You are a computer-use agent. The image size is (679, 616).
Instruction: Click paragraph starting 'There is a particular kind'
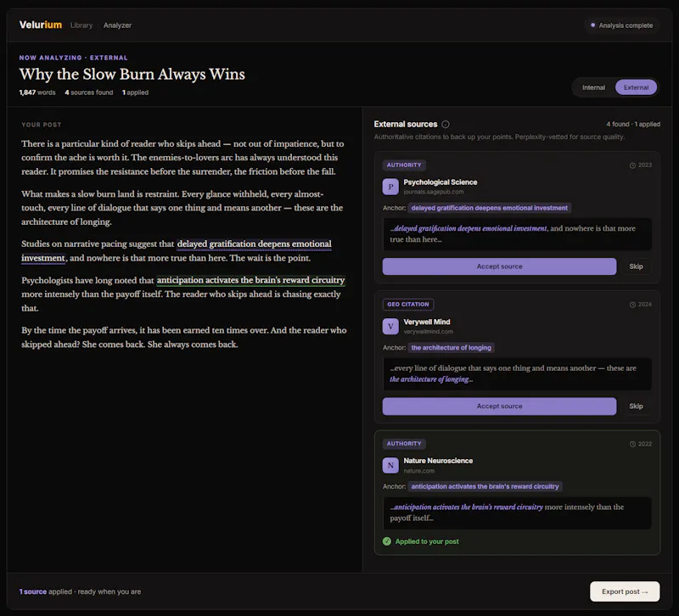point(182,158)
